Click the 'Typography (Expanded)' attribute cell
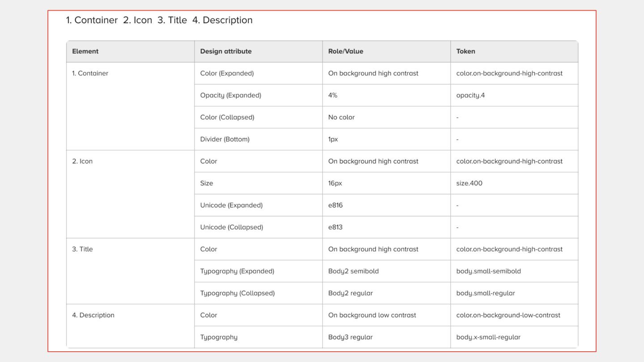 (237, 271)
